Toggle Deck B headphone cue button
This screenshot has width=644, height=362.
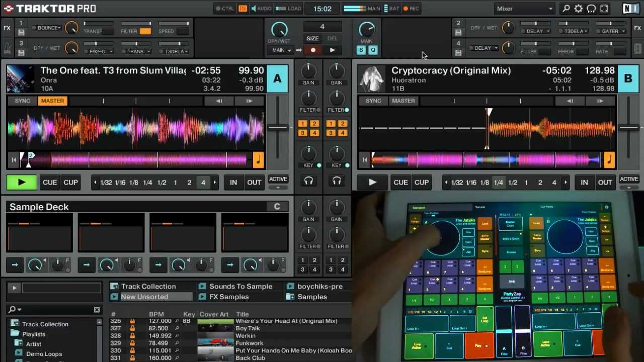337,180
